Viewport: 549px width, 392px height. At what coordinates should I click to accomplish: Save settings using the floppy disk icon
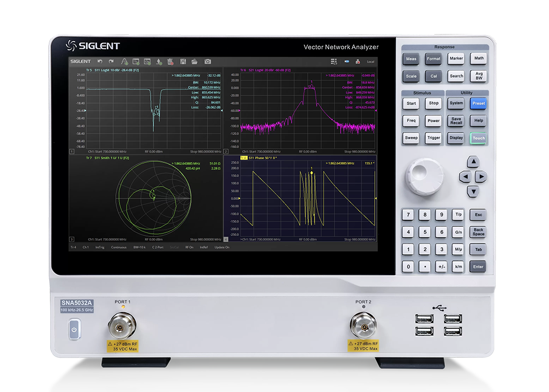point(184,62)
